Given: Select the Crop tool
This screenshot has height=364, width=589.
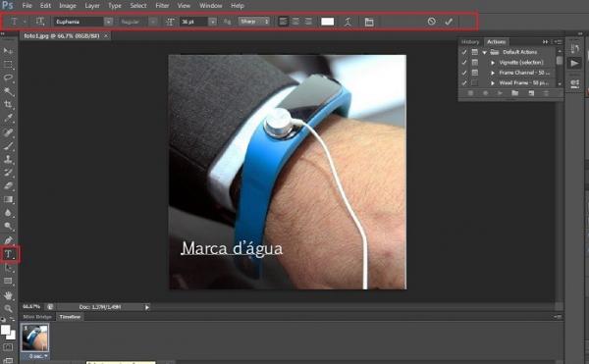Looking at the screenshot, I should [8, 104].
